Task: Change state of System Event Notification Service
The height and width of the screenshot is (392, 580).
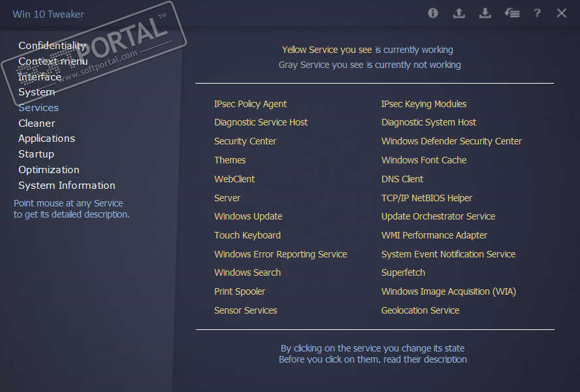Action: coord(448,254)
